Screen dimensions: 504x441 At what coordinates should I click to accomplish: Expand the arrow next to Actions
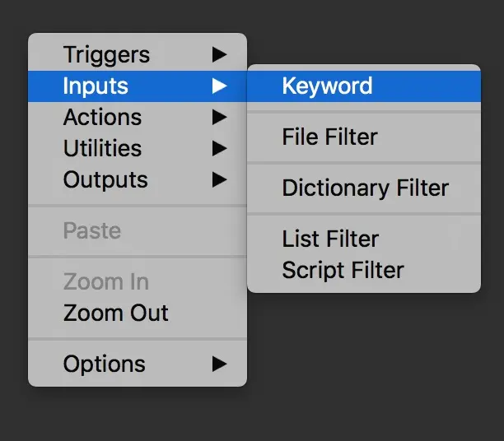point(219,118)
